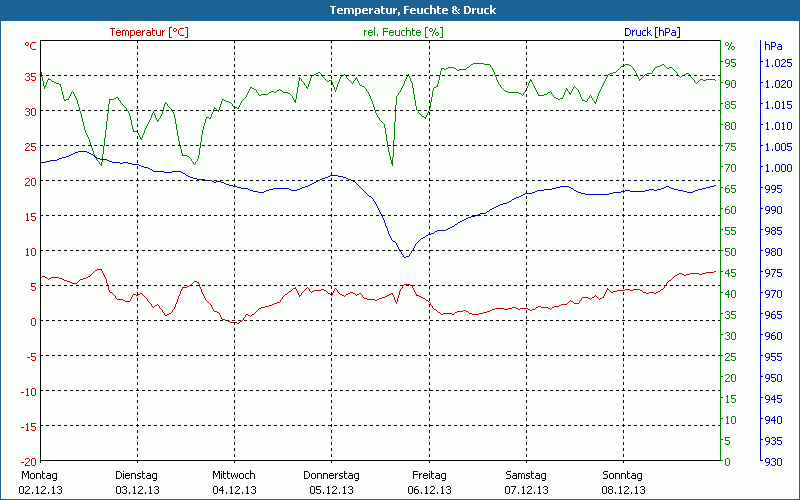Select the green 'rel. Feuchte [%]' legend label

click(403, 32)
